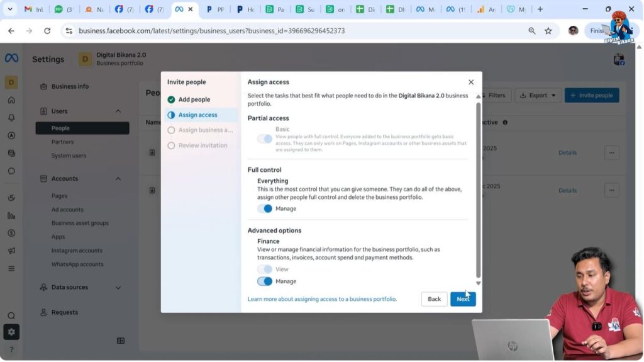Open the Export dropdown

pyautogui.click(x=538, y=96)
